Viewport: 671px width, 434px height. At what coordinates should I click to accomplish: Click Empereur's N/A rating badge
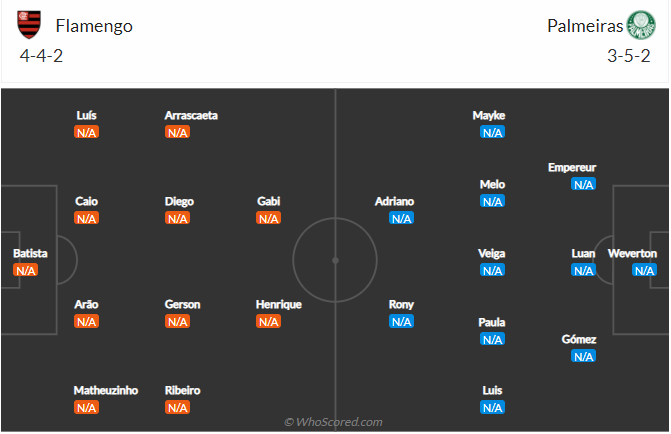(x=583, y=184)
